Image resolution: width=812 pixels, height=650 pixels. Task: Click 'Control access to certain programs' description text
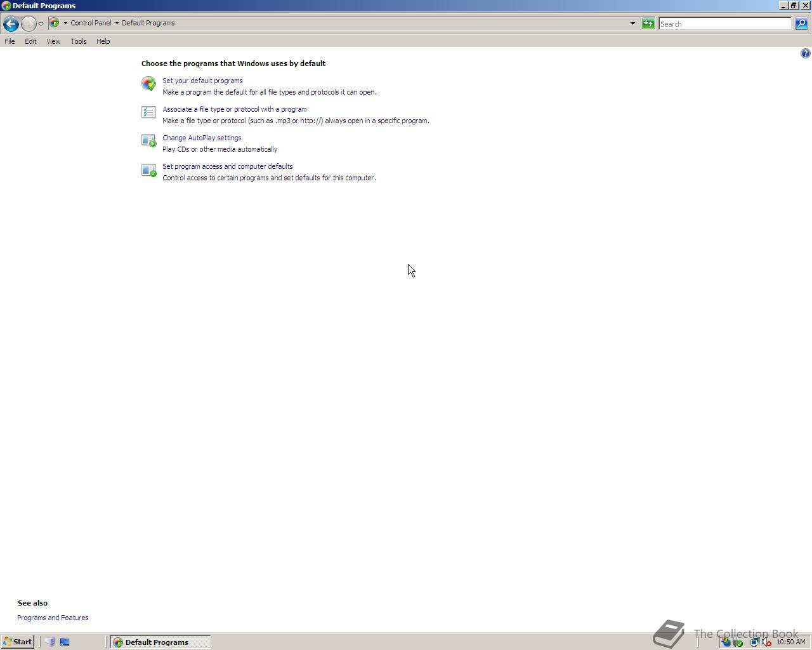tap(269, 178)
